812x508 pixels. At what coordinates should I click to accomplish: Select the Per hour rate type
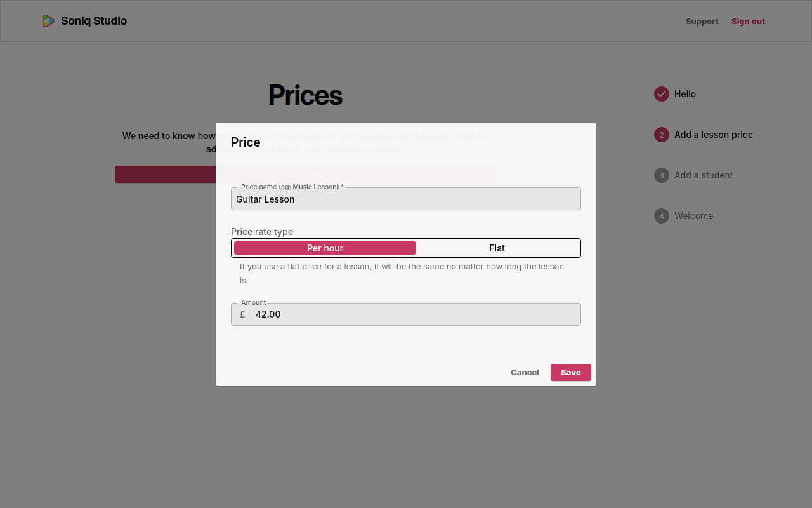coord(325,248)
